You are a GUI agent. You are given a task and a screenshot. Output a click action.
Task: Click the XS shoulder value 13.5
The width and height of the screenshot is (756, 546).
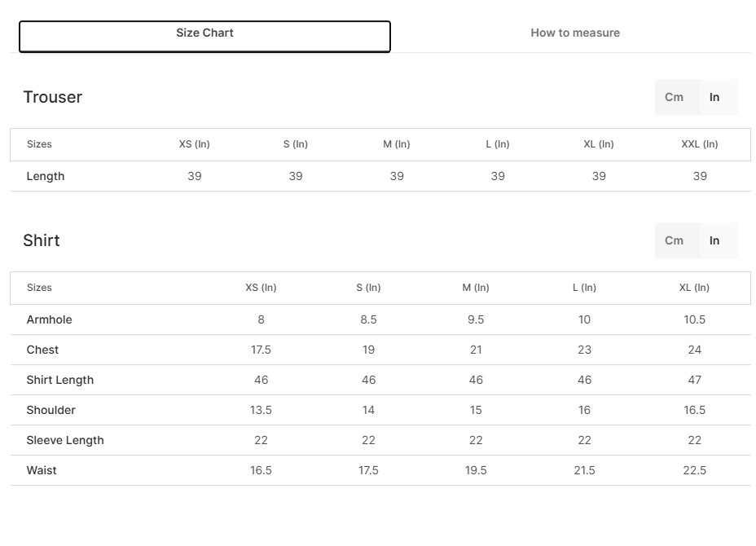click(261, 410)
